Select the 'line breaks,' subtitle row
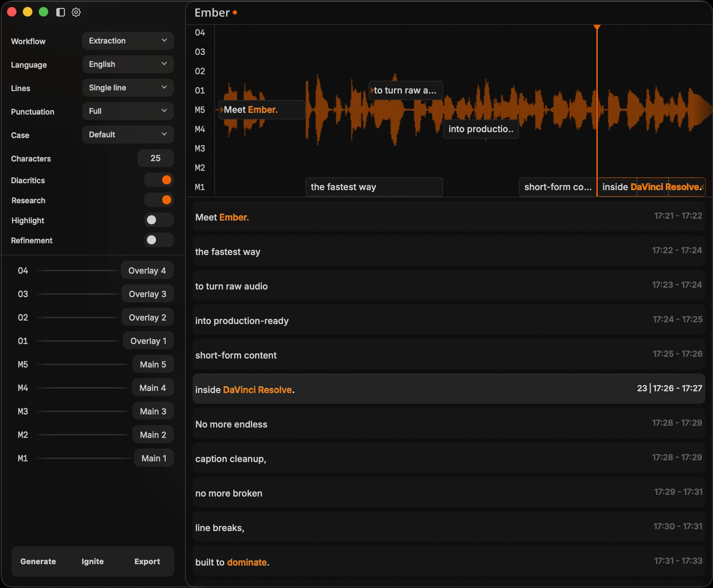Screen dimensions: 713x588 pos(449,527)
